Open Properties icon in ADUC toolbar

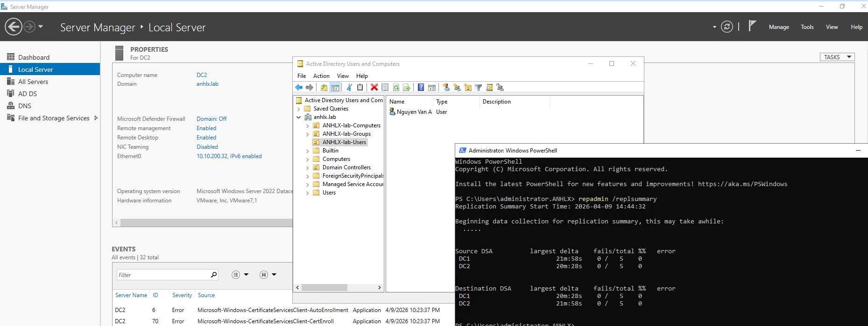tap(385, 87)
